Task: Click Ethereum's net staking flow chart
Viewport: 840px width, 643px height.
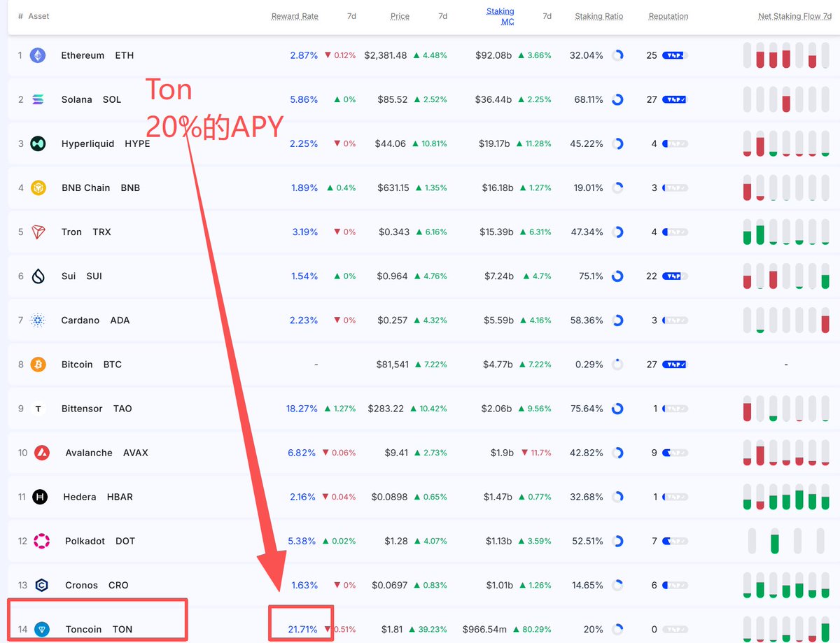Action: click(x=786, y=55)
